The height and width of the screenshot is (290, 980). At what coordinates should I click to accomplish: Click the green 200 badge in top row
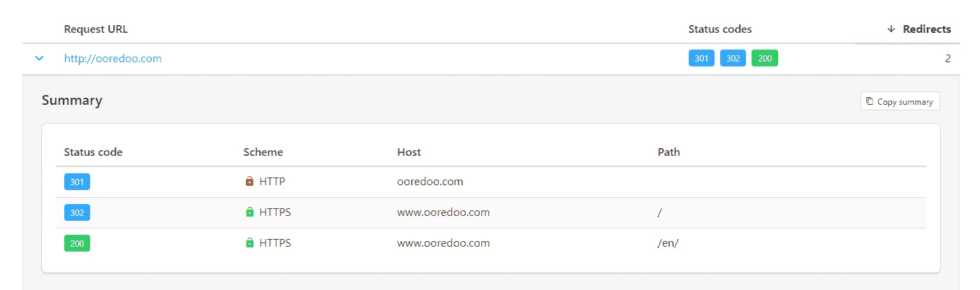point(765,59)
